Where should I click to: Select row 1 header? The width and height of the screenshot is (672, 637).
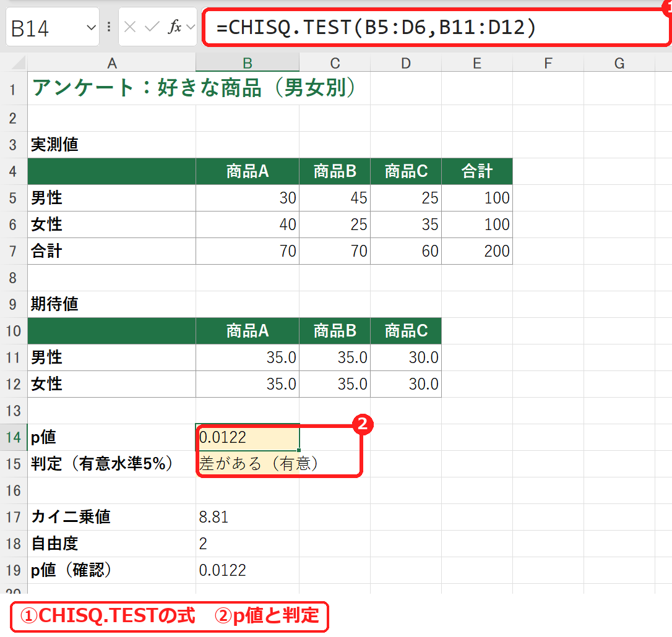click(13, 88)
